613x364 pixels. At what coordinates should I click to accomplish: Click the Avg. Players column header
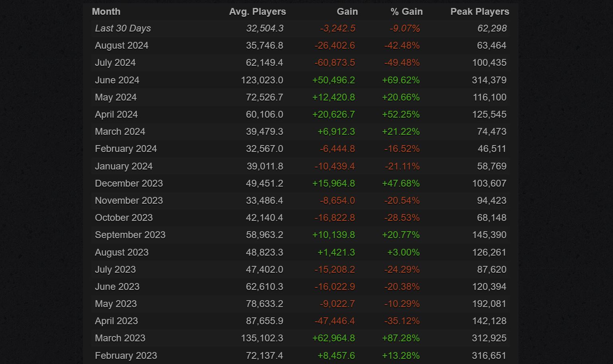(257, 12)
